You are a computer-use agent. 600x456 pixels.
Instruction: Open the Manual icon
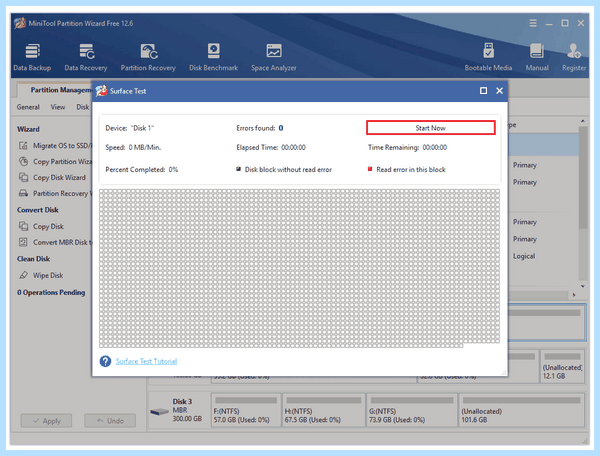click(x=537, y=57)
